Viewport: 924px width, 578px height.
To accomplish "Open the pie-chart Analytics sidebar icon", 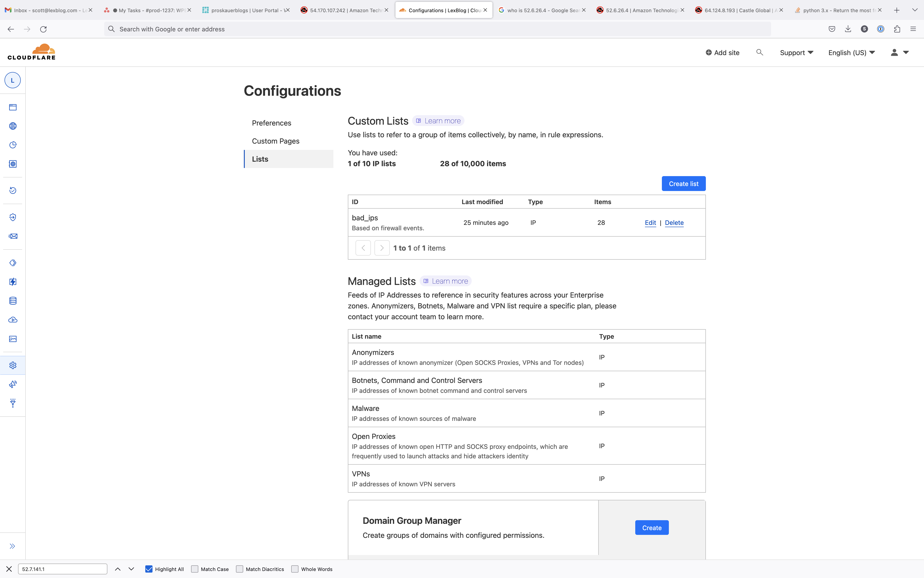I will pyautogui.click(x=13, y=145).
